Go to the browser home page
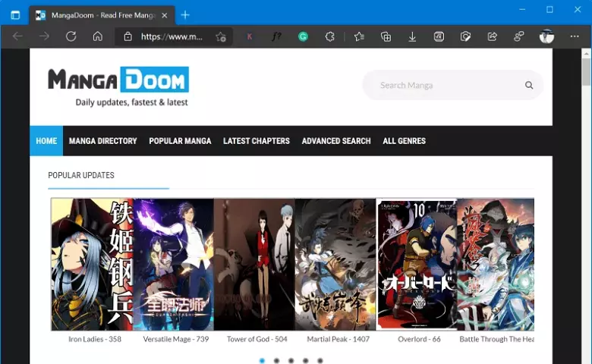This screenshot has height=364, width=592. pos(98,36)
